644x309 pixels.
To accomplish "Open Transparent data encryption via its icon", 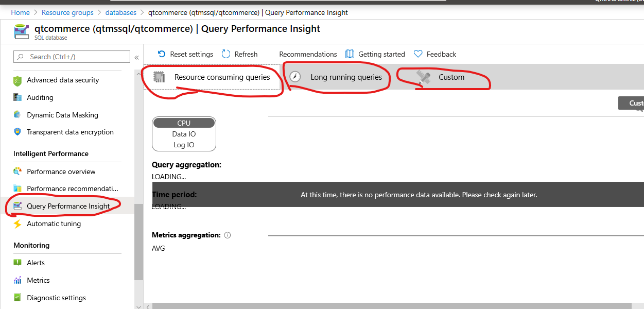I will click(x=19, y=132).
